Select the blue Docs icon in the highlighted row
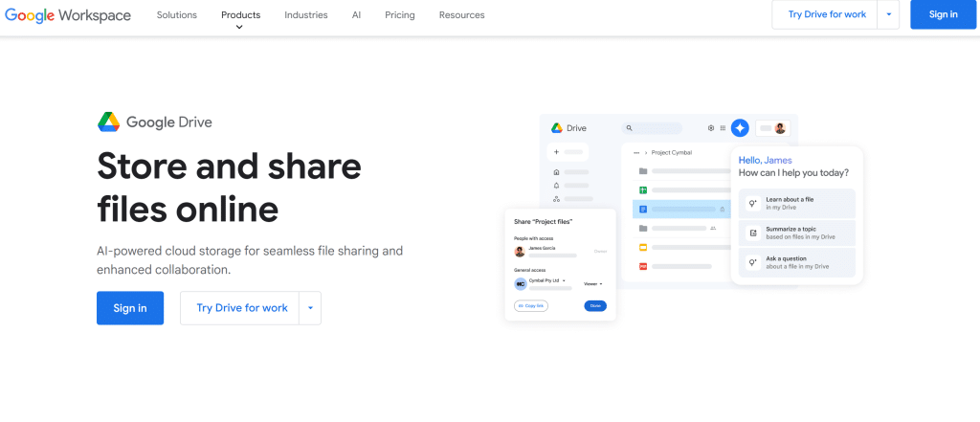This screenshot has height=422, width=980. tap(642, 210)
